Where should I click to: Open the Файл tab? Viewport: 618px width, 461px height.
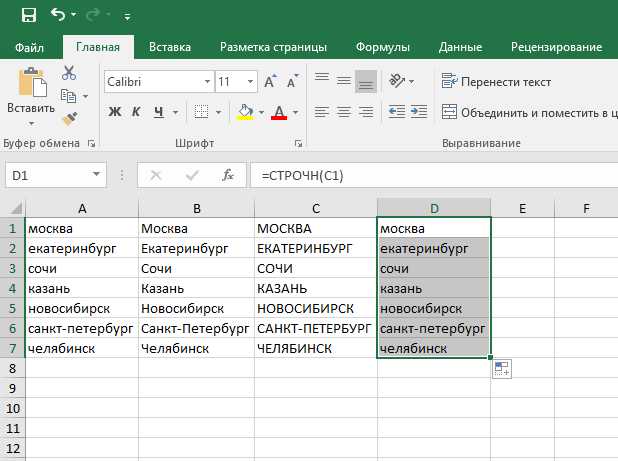click(29, 47)
